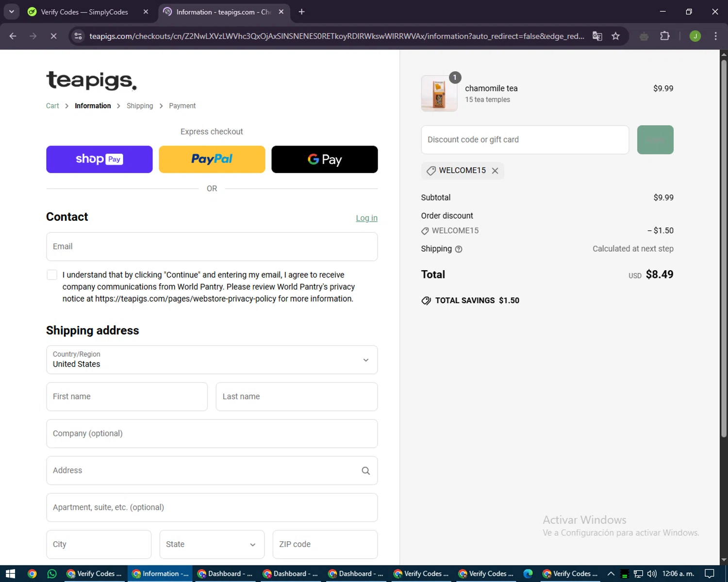The height and width of the screenshot is (582, 728).
Task: Tick the company communications consent checkbox
Action: coord(52,275)
